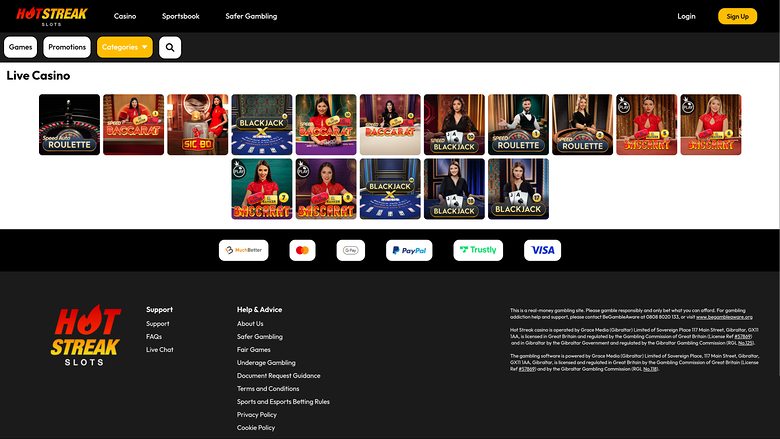780x439 pixels.
Task: Open the Sportsbook menu item
Action: [181, 16]
